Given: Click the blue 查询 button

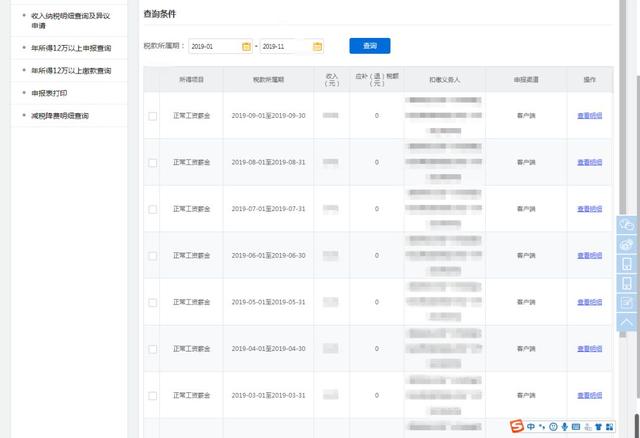Looking at the screenshot, I should [370, 46].
